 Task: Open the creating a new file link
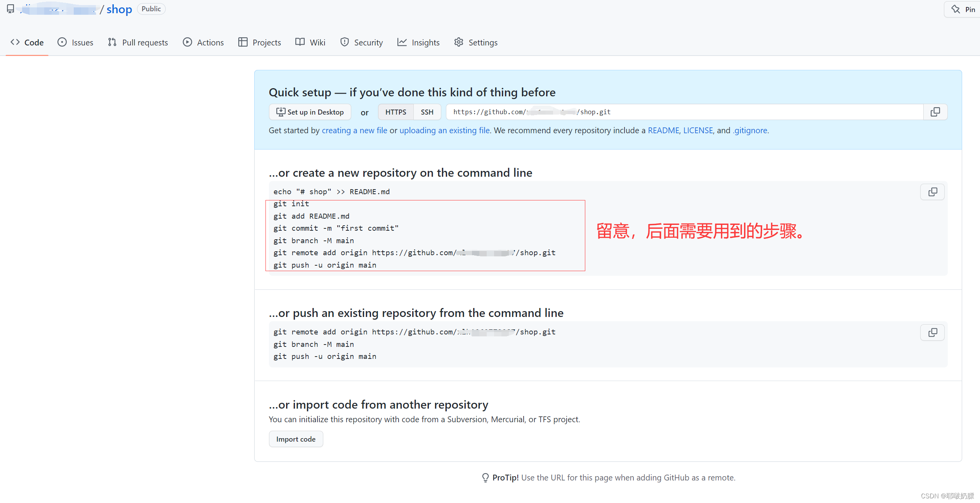click(x=354, y=131)
